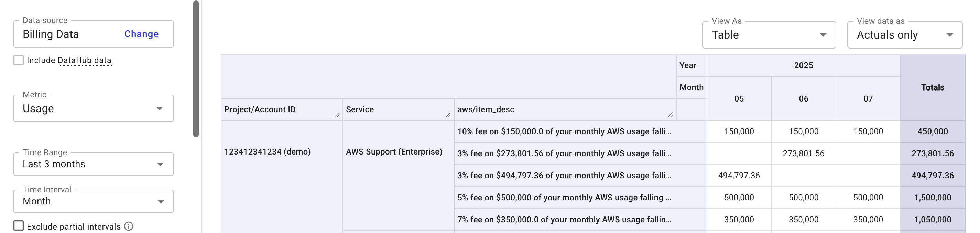Viewport: 980px width, 233px height.
Task: Click the 273,801.56 value under month 06
Action: click(x=803, y=153)
